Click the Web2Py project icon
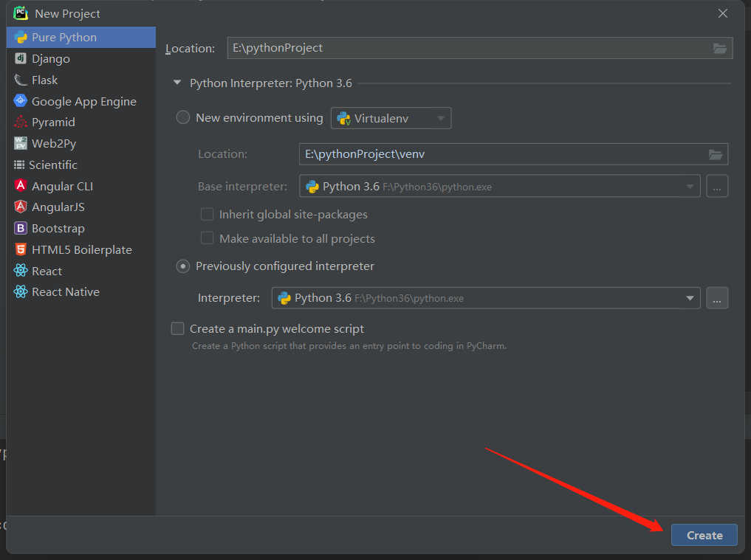Viewport: 751px width, 560px height. click(21, 143)
